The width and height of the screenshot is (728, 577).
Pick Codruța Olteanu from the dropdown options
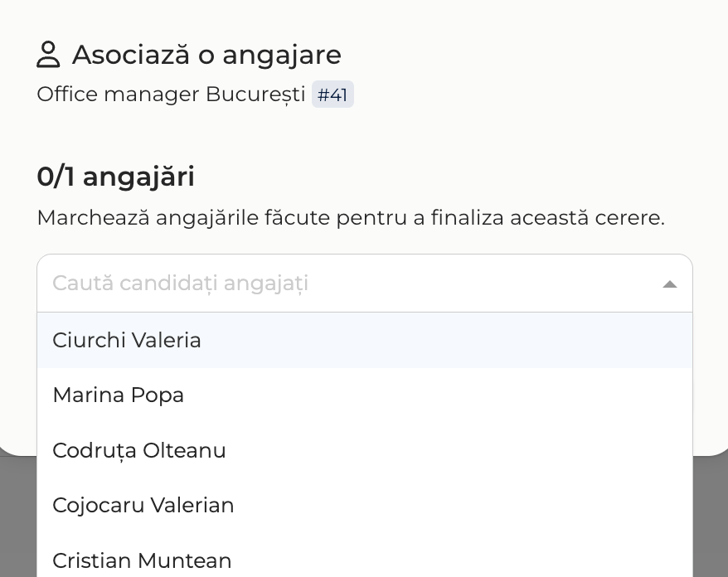[365, 450]
